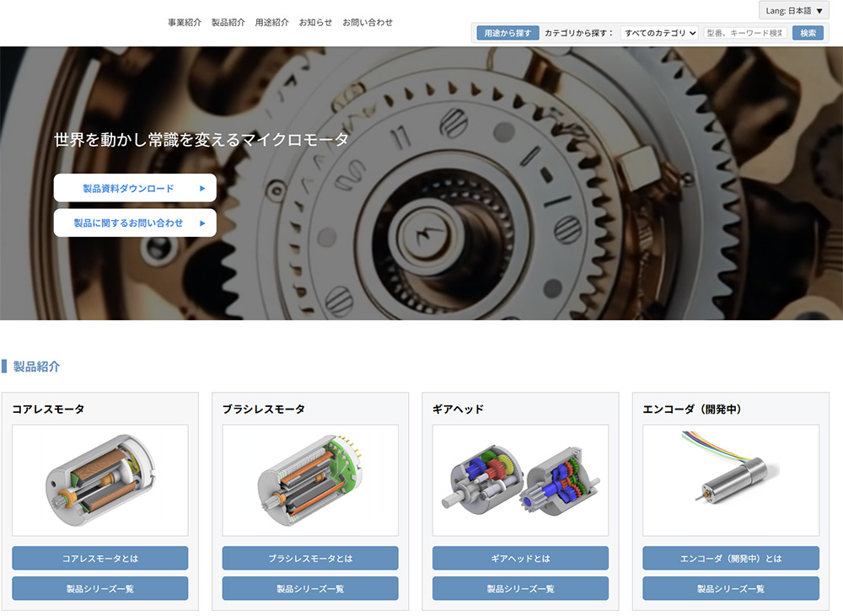The image size is (843, 616).
Task: Open the お知らせ news link
Action: click(x=315, y=23)
